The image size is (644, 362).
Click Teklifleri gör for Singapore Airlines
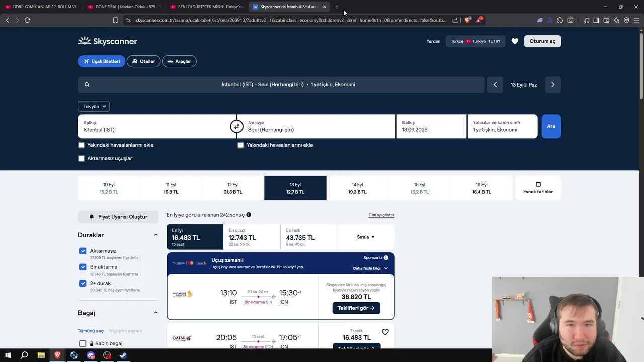click(x=356, y=308)
